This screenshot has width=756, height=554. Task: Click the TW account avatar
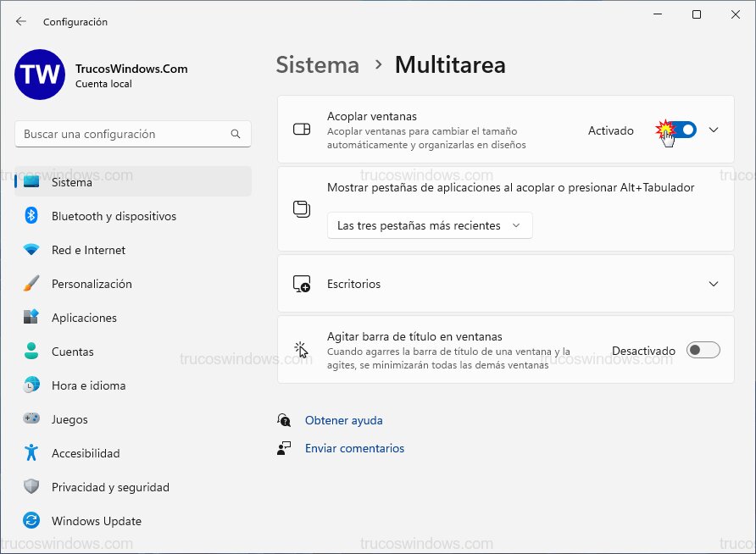[39, 75]
